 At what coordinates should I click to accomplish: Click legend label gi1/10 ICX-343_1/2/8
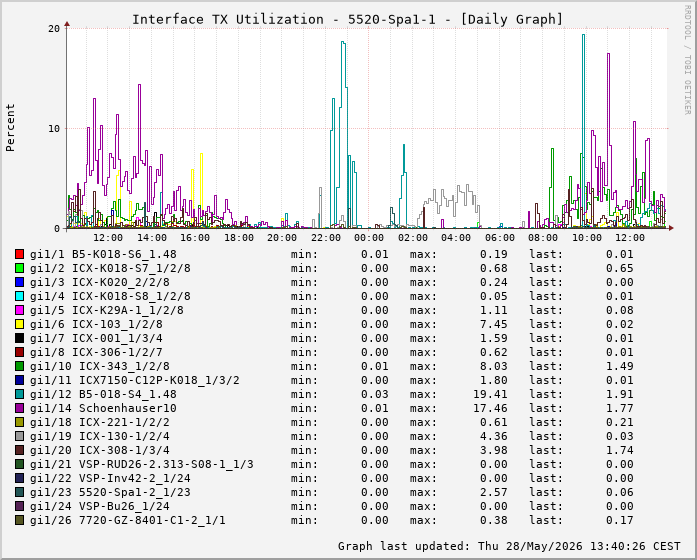pos(100,366)
